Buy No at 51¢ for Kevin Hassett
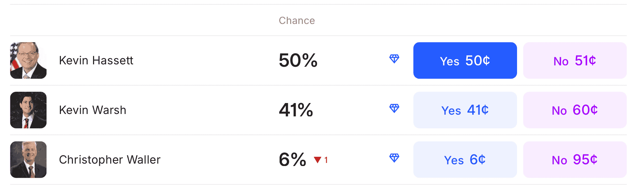Screen dimensions: 644x191 pyautogui.click(x=575, y=61)
